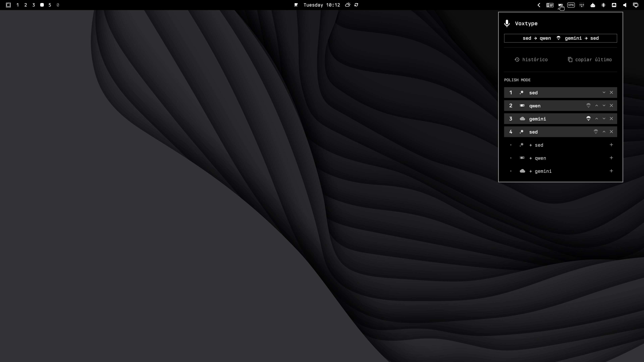Click the microphone icon beside the Voxtype title

pos(507,23)
